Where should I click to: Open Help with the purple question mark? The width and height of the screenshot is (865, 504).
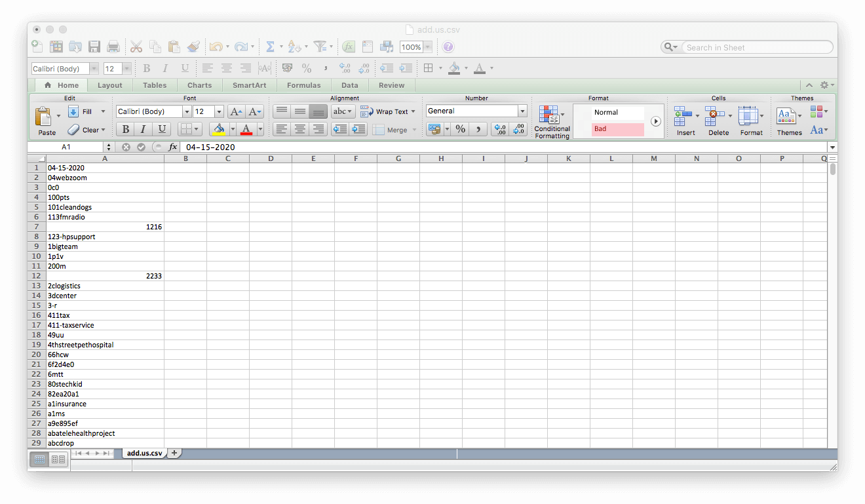tap(448, 47)
